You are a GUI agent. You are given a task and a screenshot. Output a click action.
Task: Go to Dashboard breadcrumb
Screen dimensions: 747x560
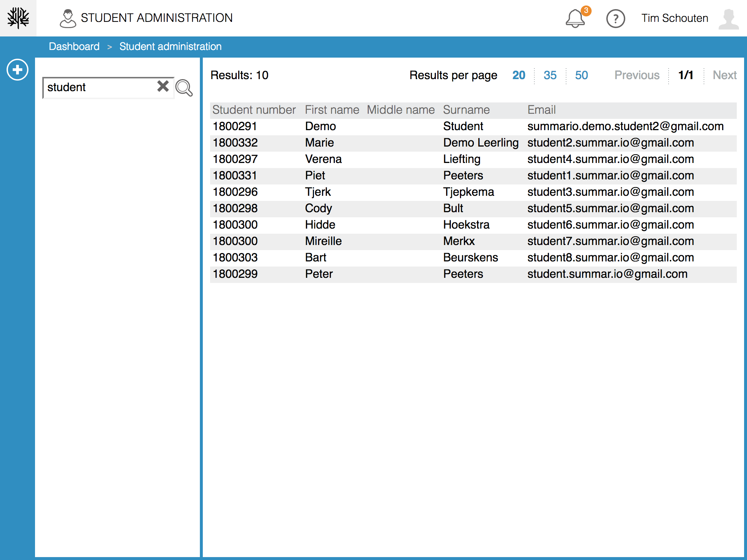click(74, 47)
